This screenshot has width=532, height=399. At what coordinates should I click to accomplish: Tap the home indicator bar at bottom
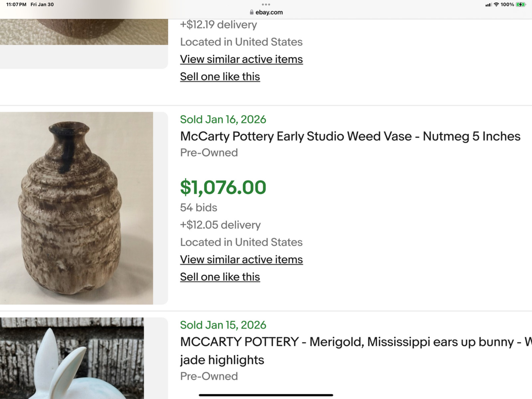click(266, 395)
